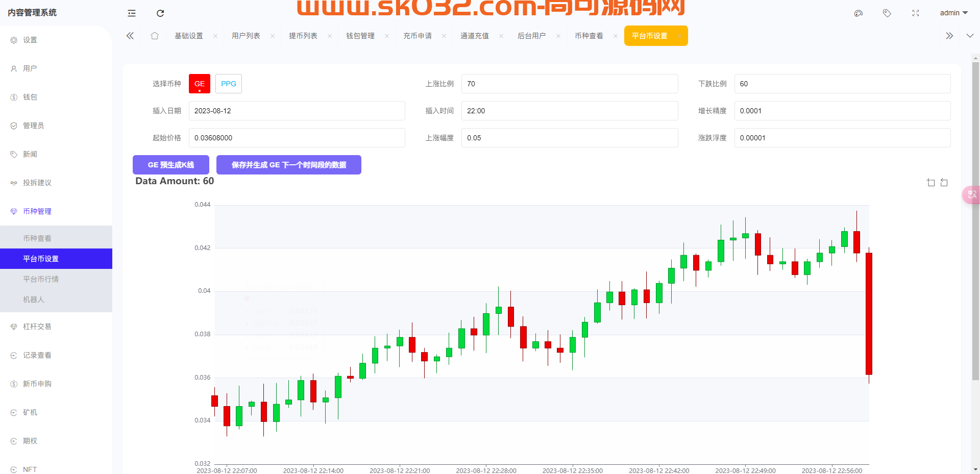Click 内容管理系统 logo title
The height and width of the screenshot is (474, 980).
32,13
